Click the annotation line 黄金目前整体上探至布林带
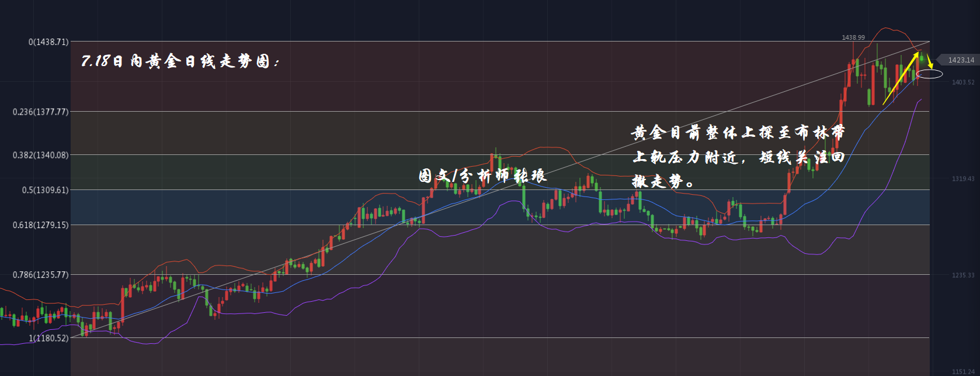The height and width of the screenshot is (376, 980). point(738,133)
